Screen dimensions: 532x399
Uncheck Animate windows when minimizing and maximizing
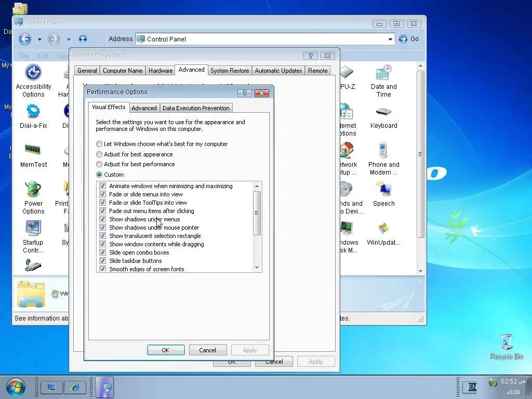pyautogui.click(x=102, y=186)
